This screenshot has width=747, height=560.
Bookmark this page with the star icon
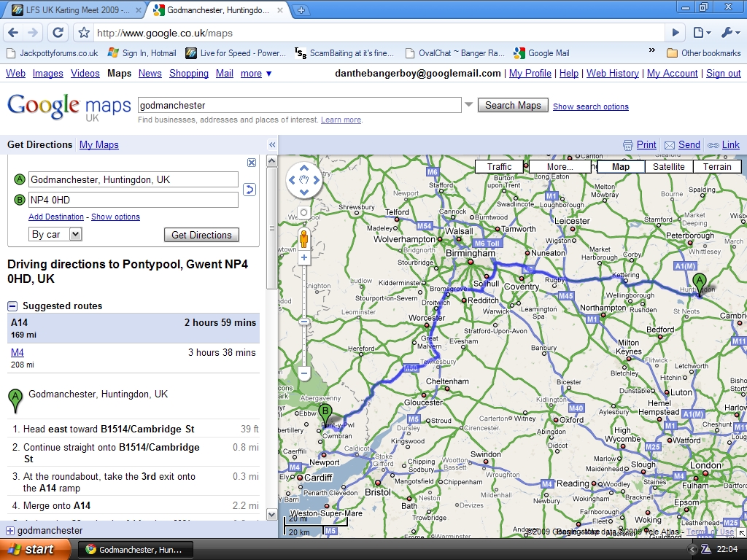pos(84,33)
